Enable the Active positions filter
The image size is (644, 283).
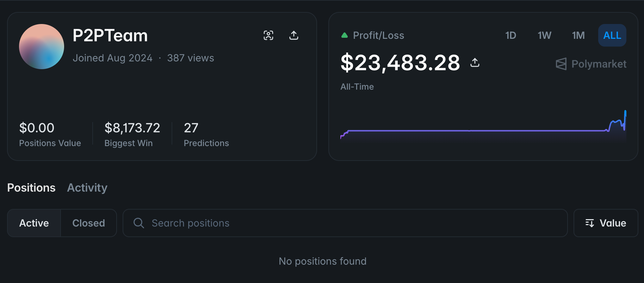click(34, 223)
